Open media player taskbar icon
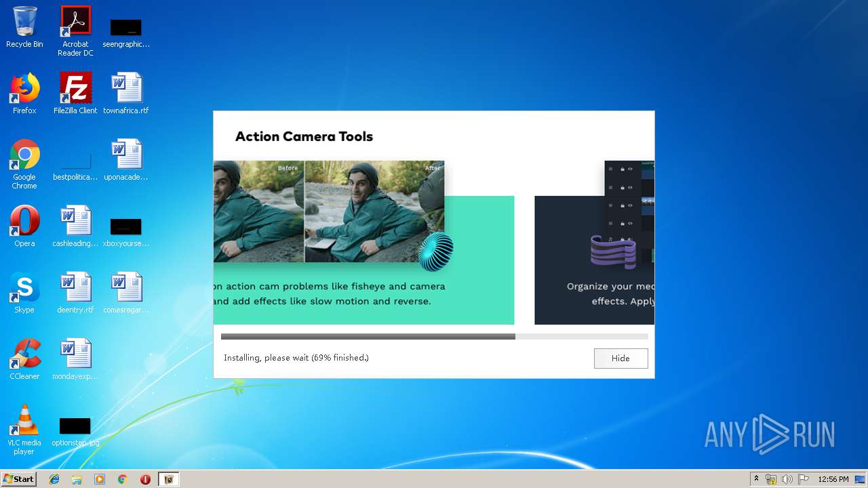868x488 pixels. (100, 479)
